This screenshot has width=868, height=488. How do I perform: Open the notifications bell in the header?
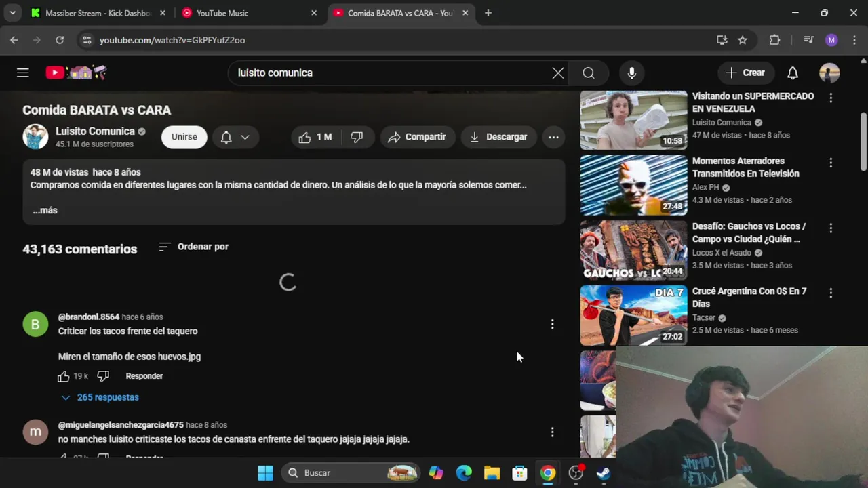tap(793, 73)
